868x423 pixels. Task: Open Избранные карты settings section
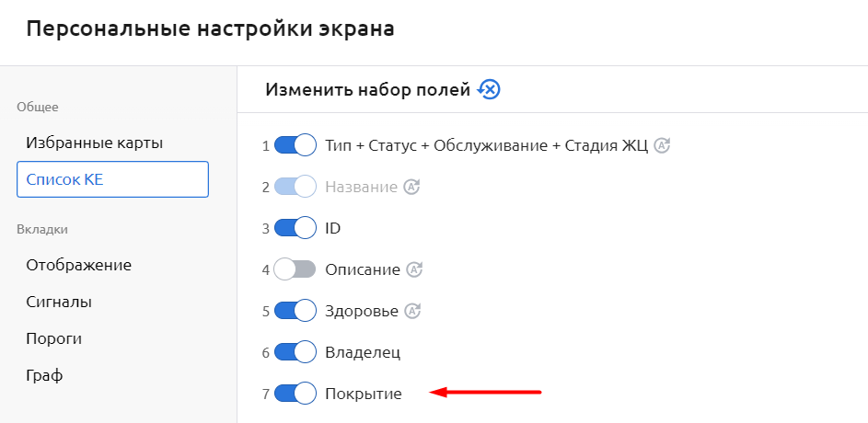[95, 143]
